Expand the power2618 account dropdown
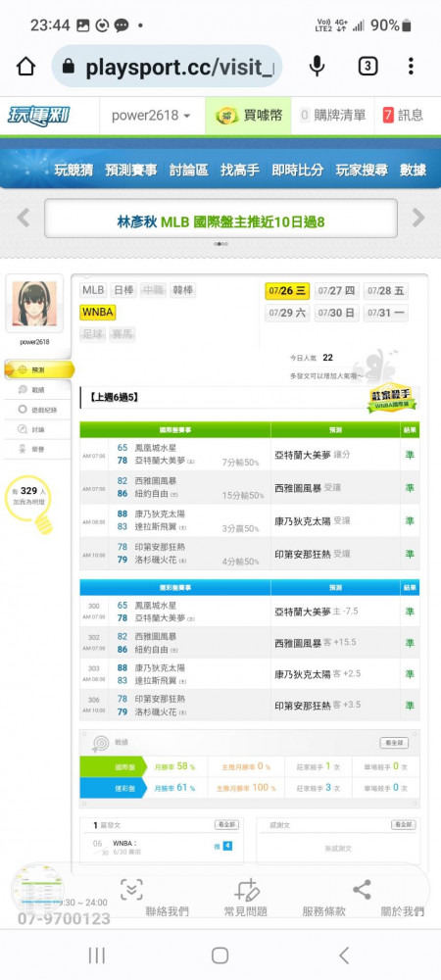This screenshot has height=980, width=441. (151, 116)
